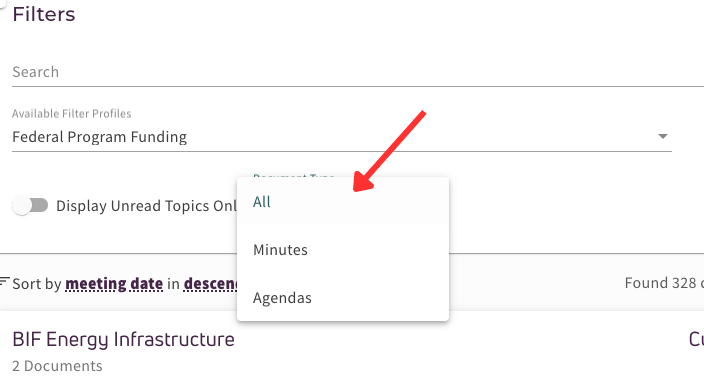Click the descending sort order link
The image size is (704, 386).
pyautogui.click(x=210, y=284)
